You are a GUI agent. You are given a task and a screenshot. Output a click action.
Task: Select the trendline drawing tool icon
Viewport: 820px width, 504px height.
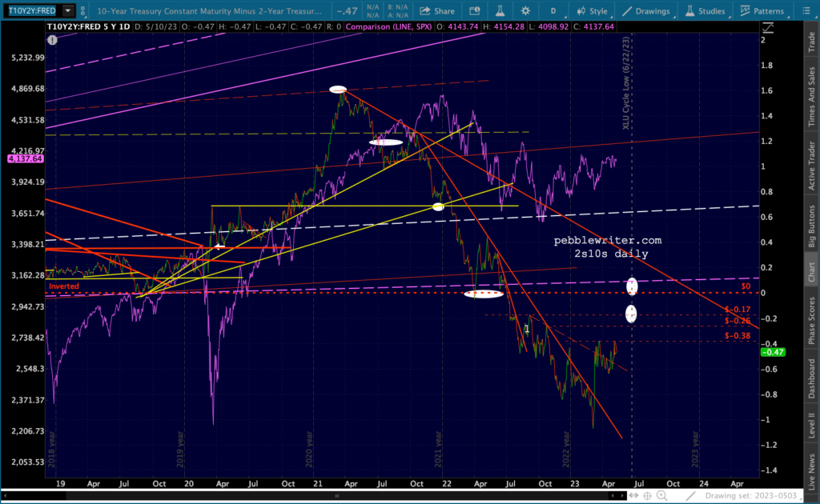click(x=691, y=495)
